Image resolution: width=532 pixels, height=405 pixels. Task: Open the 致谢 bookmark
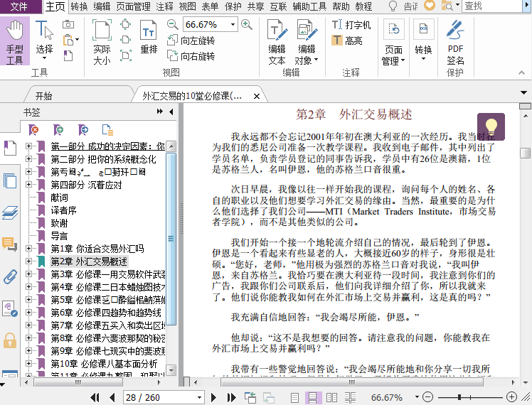[59, 223]
